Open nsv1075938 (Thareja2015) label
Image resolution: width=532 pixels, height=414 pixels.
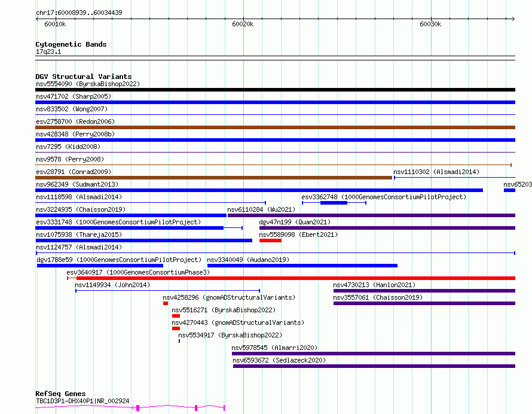(79, 235)
